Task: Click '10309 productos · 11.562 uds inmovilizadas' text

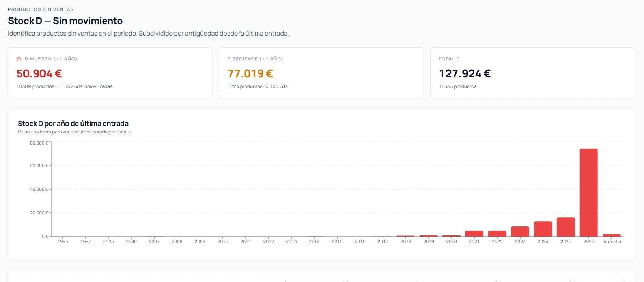Action: click(x=64, y=86)
